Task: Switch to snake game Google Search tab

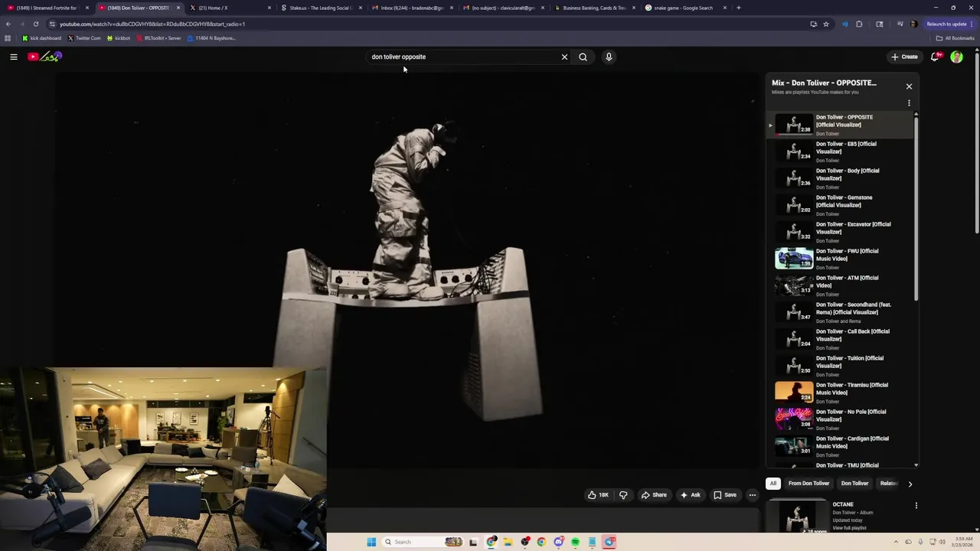Action: (684, 8)
